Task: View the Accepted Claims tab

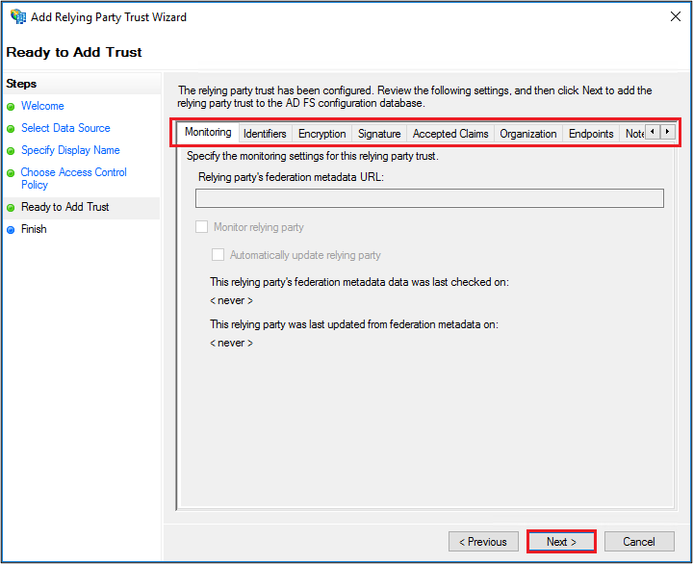Action: [x=450, y=134]
